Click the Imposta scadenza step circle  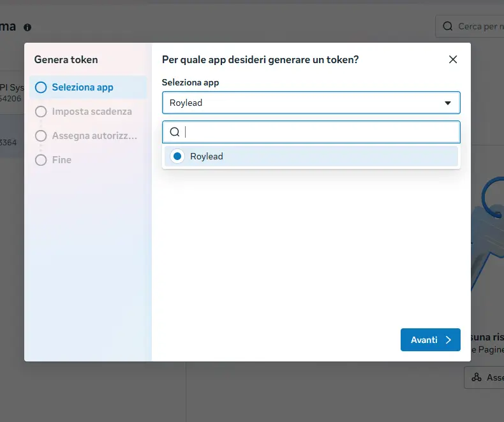coord(41,112)
